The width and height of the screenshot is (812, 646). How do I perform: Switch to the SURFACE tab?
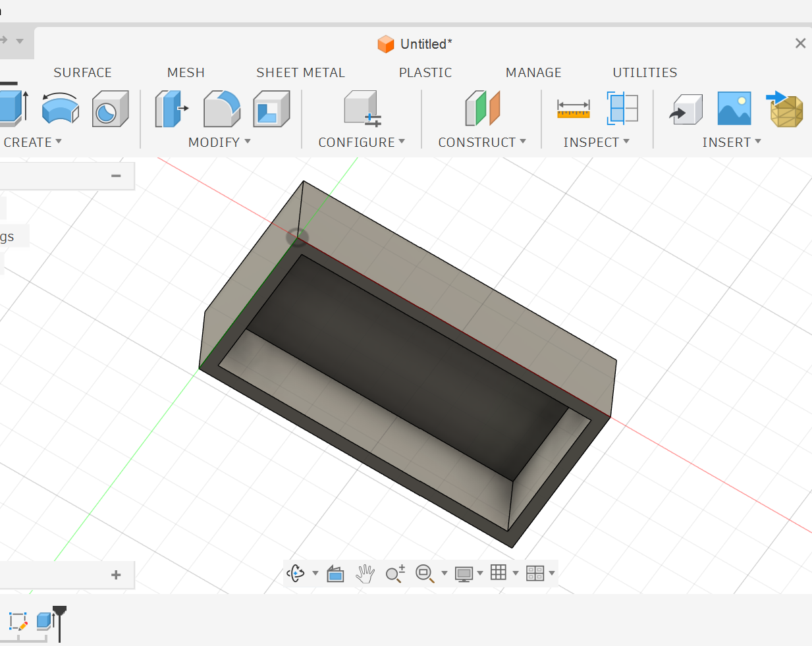tap(82, 72)
